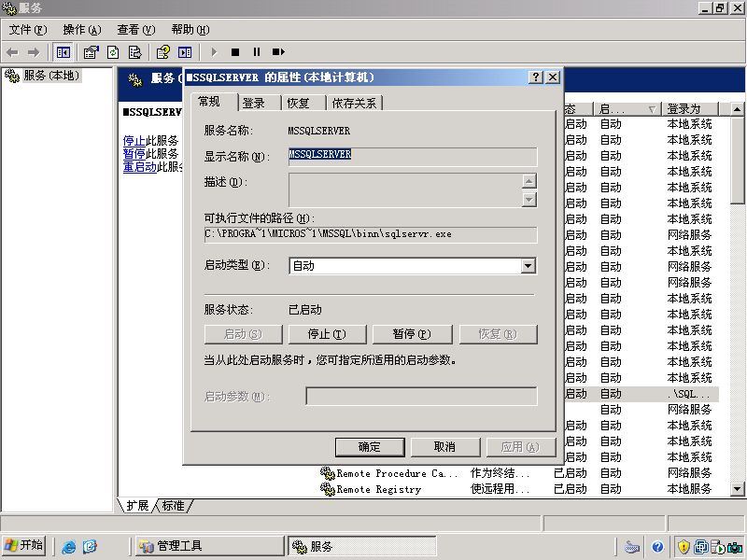The image size is (747, 560).
Task: Click the 登录为 column header
Action: 688,109
